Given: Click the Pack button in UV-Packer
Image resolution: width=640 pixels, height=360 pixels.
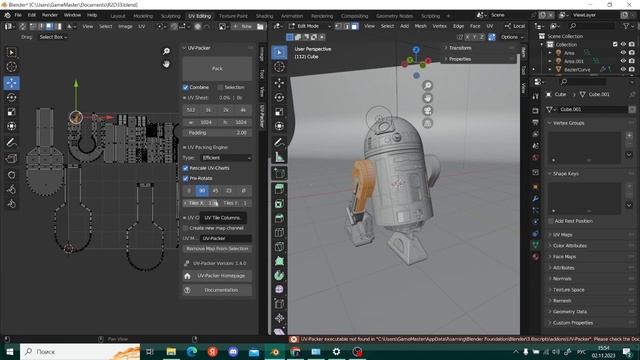Looking at the screenshot, I should pyautogui.click(x=217, y=69).
